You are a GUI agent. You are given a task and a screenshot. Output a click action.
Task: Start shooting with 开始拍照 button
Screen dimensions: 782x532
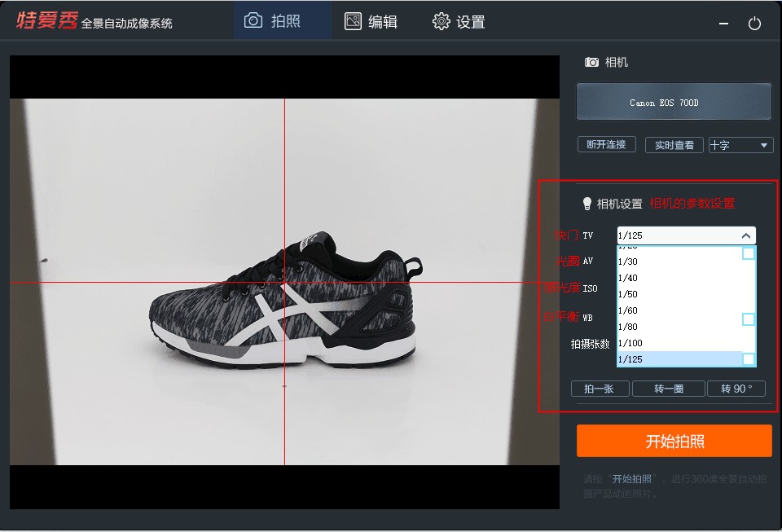click(674, 441)
